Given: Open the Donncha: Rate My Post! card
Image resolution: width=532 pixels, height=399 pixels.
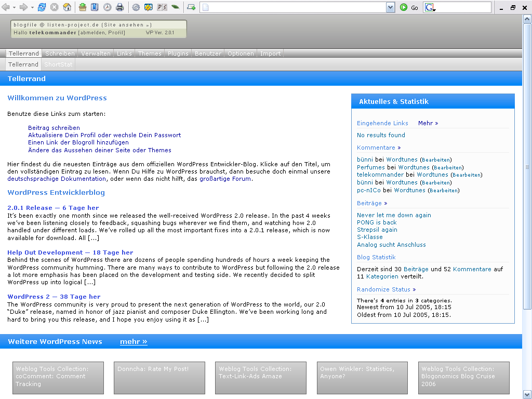Looking at the screenshot, I should [159, 378].
